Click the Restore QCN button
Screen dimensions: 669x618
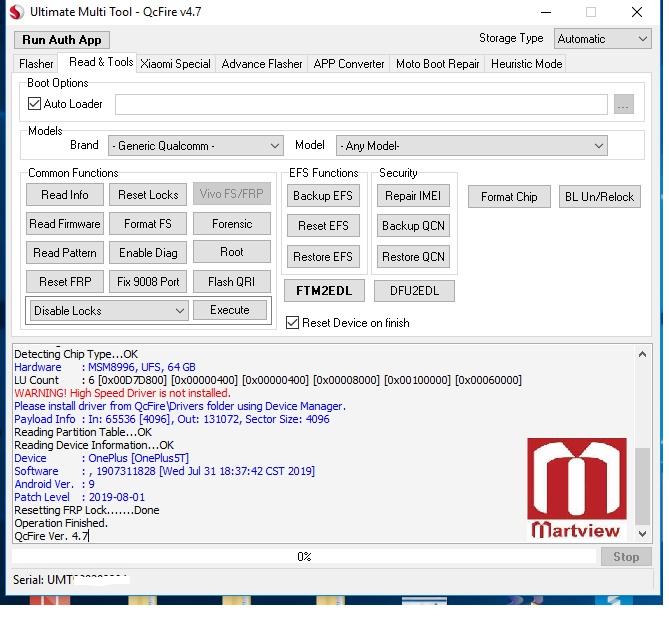[x=413, y=257]
